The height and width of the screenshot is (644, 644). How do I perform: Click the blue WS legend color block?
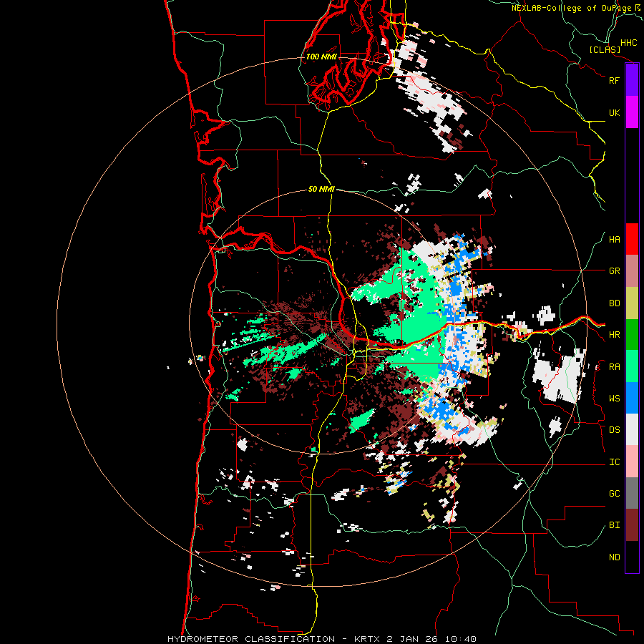[x=632, y=398]
